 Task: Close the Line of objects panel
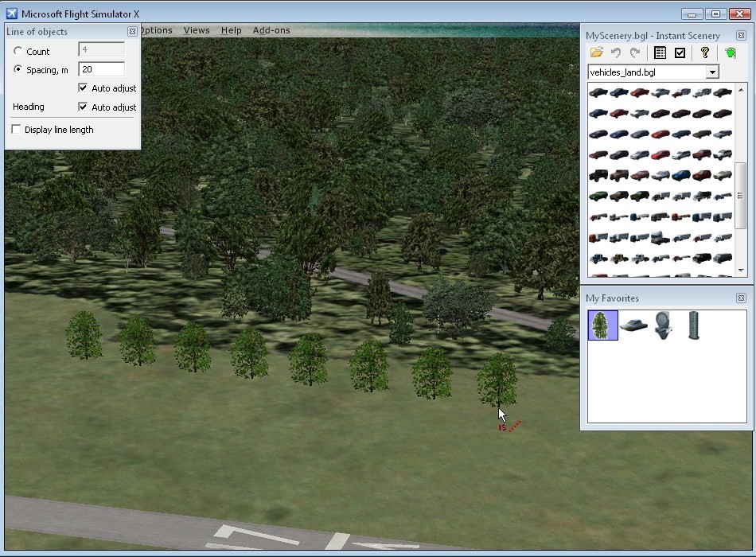point(132,32)
